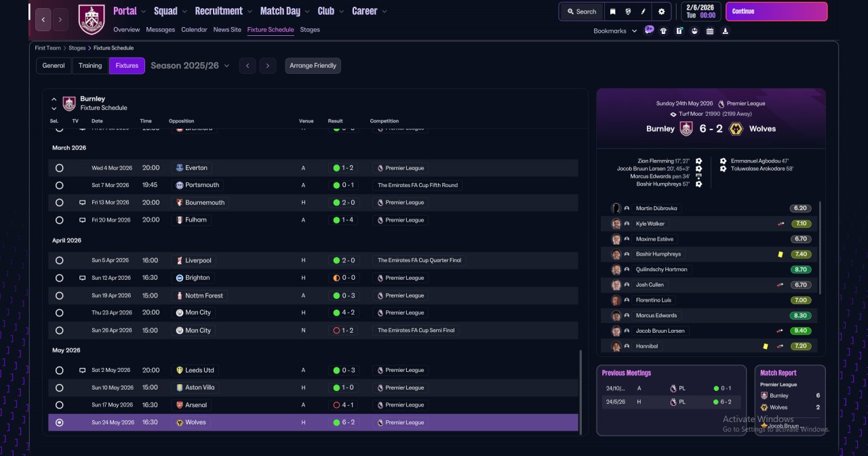Click the TV icon on the Leeds Utd row
Screen dimensions: 868x456
coord(82,371)
